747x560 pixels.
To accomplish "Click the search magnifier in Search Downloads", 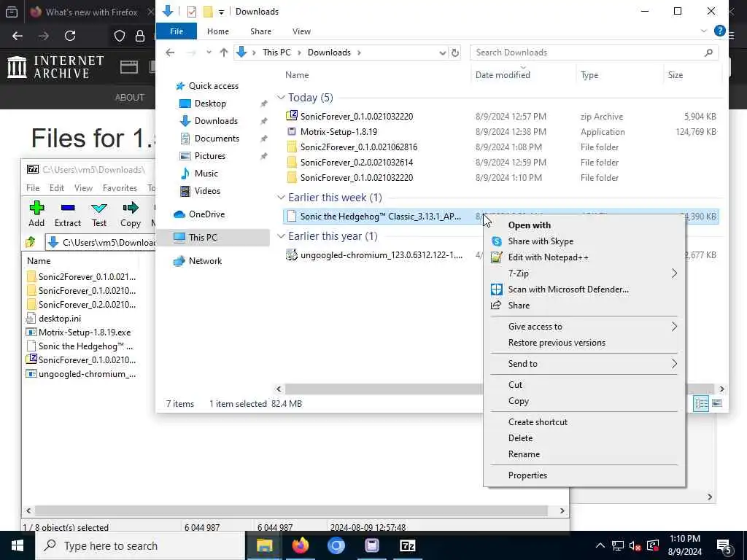I will (708, 52).
